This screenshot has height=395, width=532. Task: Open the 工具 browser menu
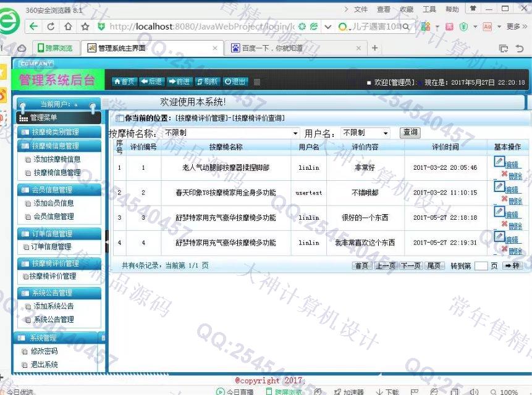(429, 9)
